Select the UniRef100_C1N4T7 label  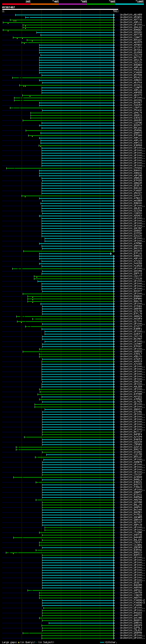[x=131, y=37]
